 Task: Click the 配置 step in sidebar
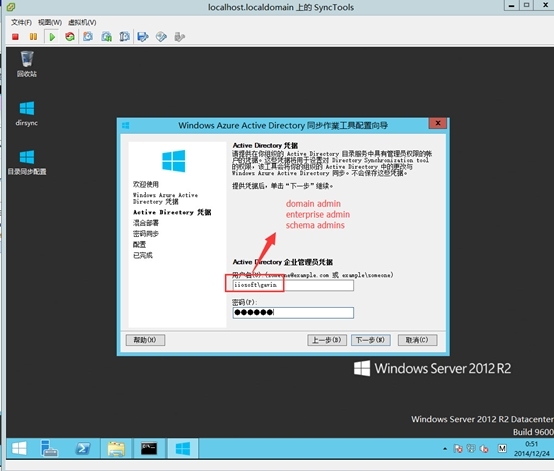(139, 245)
